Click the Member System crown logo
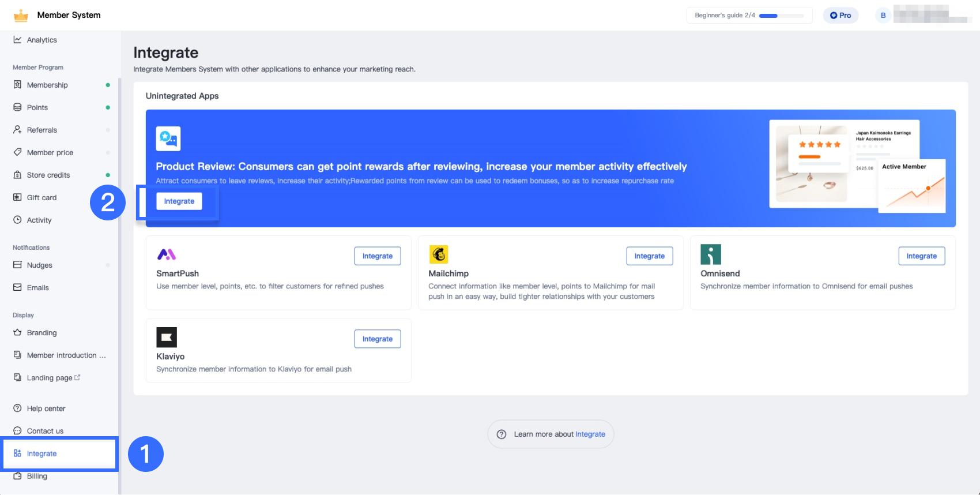This screenshot has height=495, width=980. pos(21,16)
